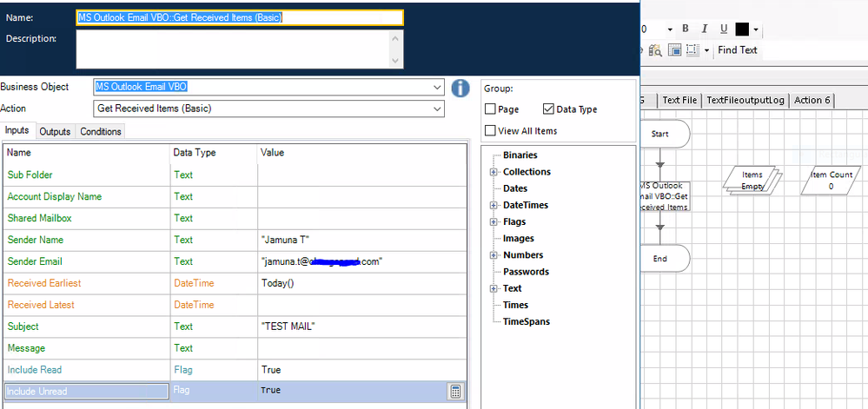Enable the View All Items checkbox
The image size is (868, 409).
tap(490, 130)
